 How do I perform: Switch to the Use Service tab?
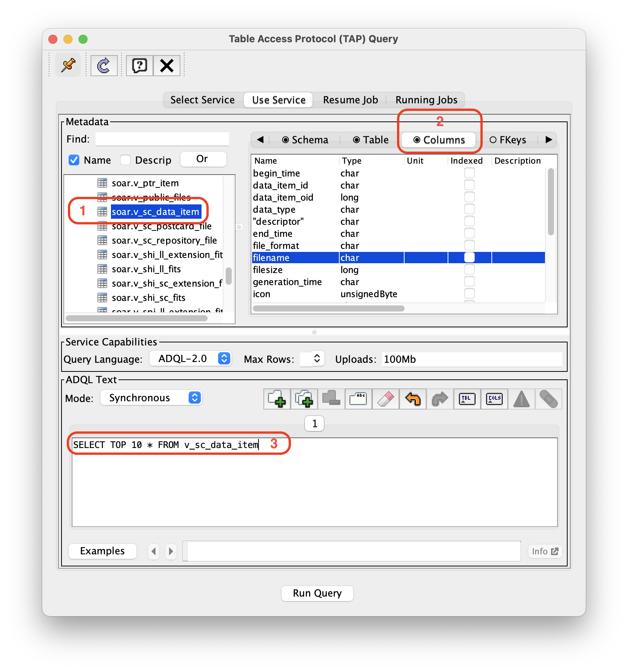[x=279, y=100]
